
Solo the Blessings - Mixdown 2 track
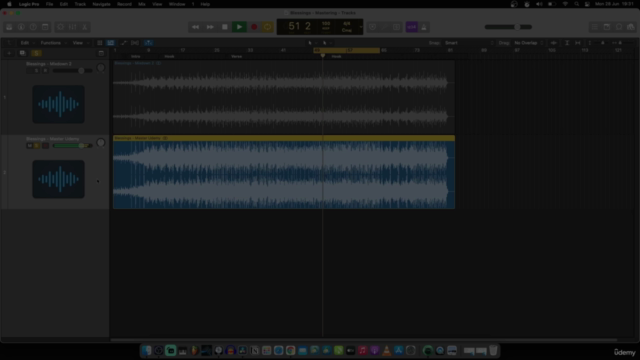(36, 71)
